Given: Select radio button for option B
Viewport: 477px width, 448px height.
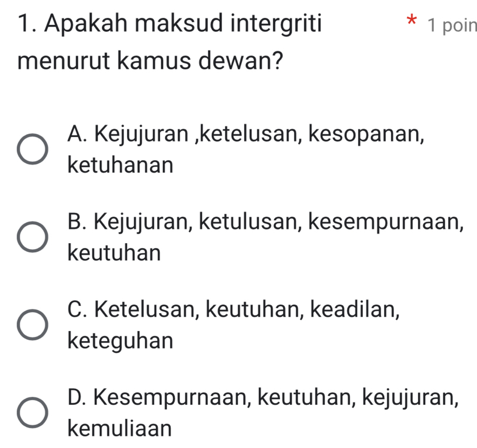Looking at the screenshot, I should [x=30, y=237].
